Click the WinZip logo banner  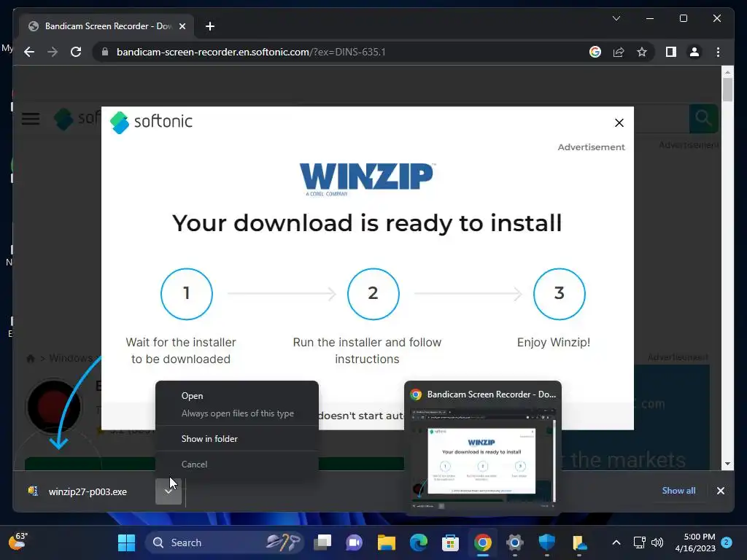(x=366, y=179)
